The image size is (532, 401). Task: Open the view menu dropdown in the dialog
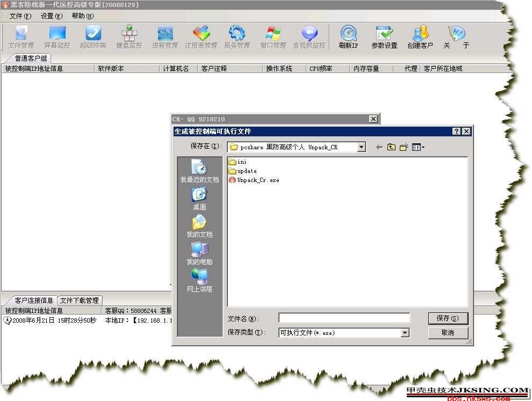point(418,147)
